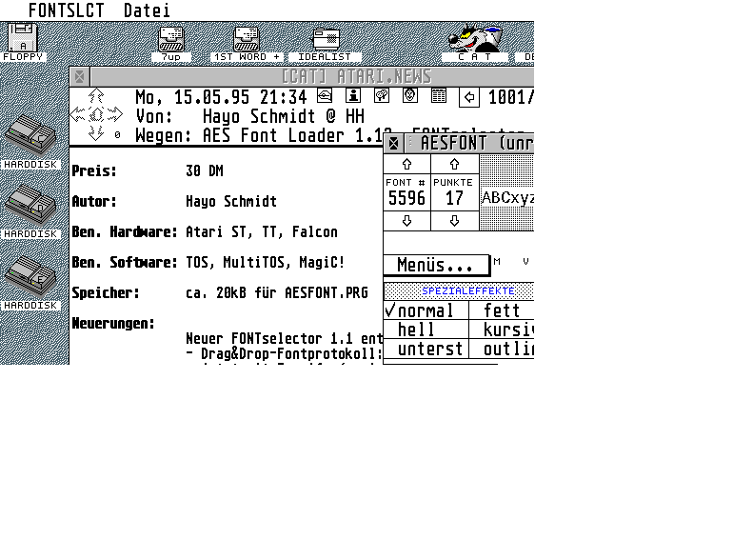733x560 pixels.
Task: Click the [CAT] ATARI.NEWS title bar
Action: pyautogui.click(x=312, y=77)
